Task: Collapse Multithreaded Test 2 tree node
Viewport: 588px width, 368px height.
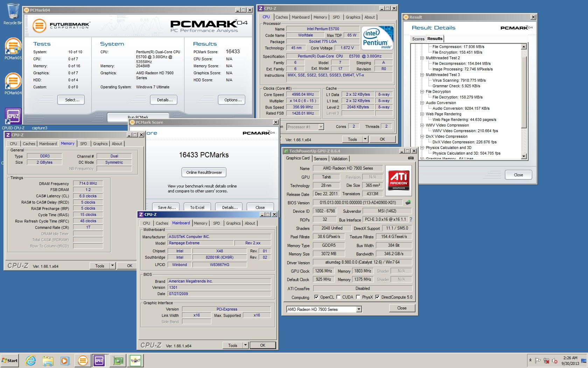Action: (x=422, y=58)
